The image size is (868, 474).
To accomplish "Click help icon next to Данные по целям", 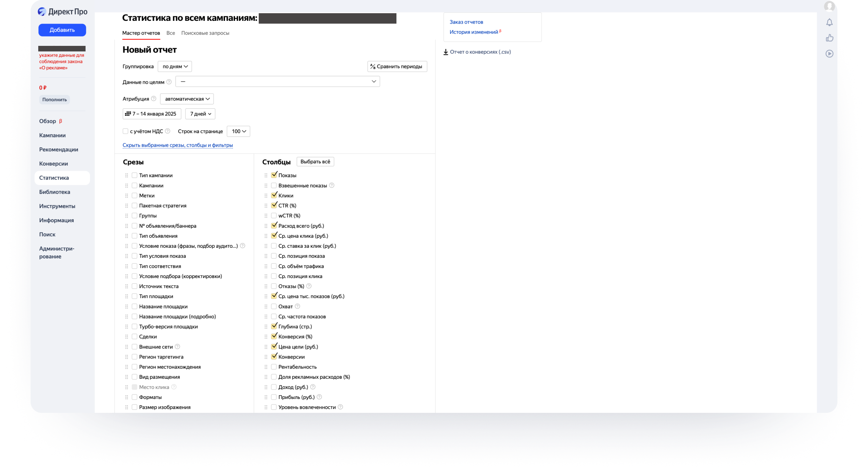I will coord(169,82).
